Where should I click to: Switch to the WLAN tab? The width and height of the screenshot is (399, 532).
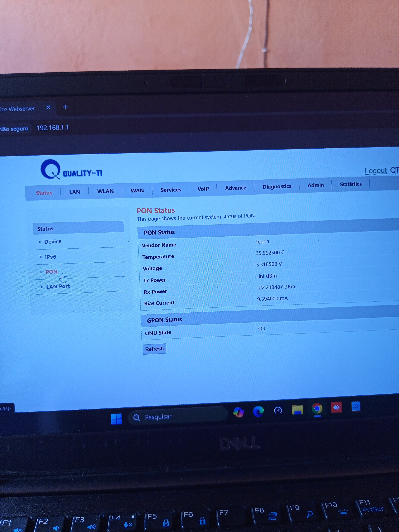105,191
